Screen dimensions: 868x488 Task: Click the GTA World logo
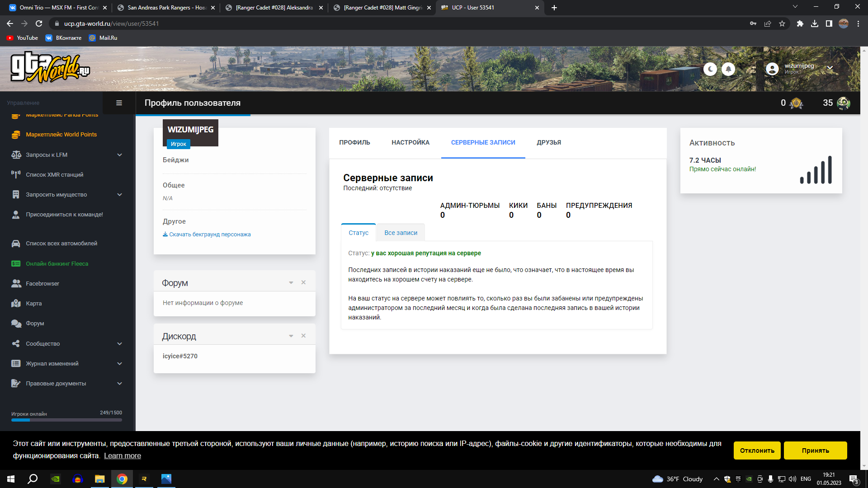(50, 68)
